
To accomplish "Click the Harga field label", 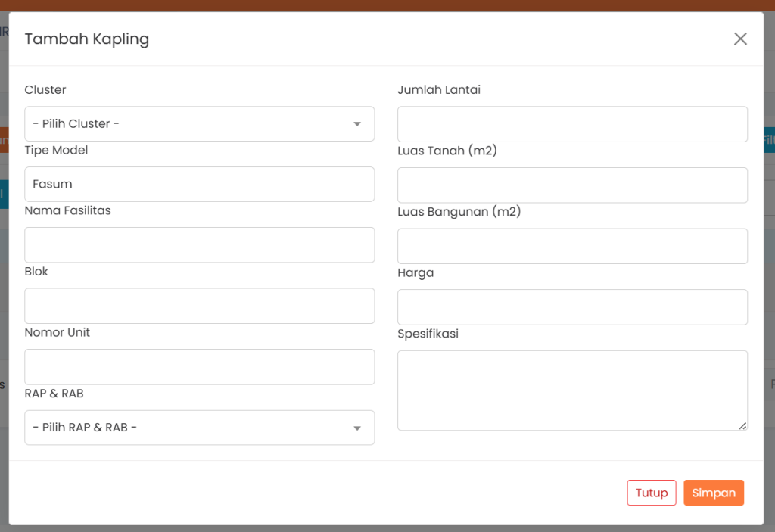I will [x=416, y=272].
